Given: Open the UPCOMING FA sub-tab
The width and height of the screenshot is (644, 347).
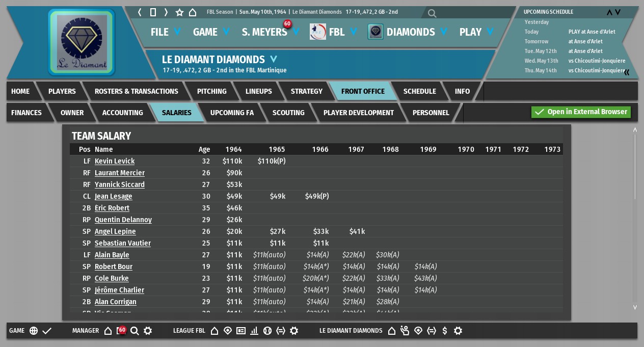Looking at the screenshot, I should [x=232, y=113].
